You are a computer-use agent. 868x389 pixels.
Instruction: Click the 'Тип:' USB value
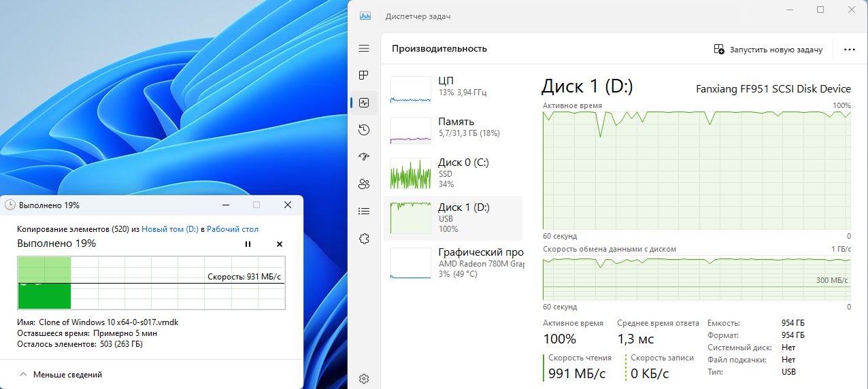[788, 372]
